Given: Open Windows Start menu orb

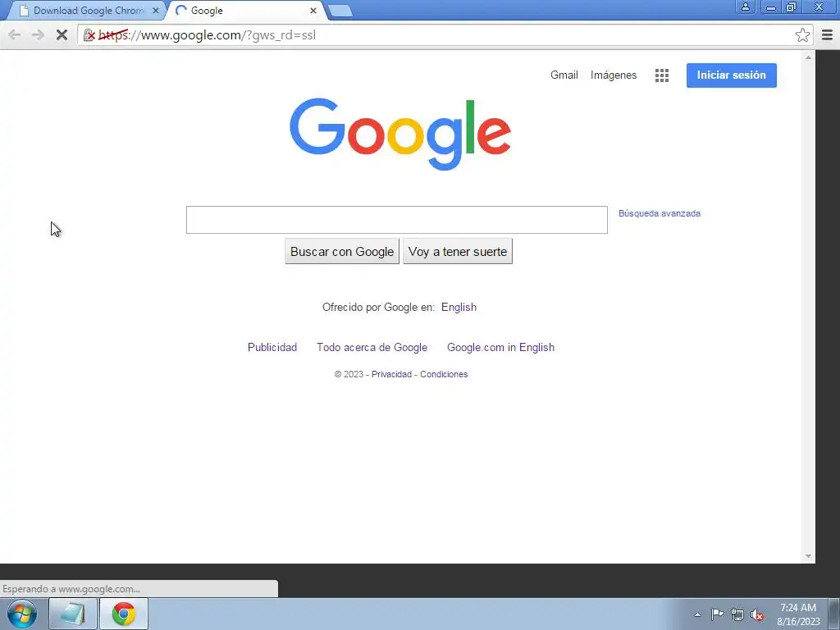Looking at the screenshot, I should tap(22, 614).
